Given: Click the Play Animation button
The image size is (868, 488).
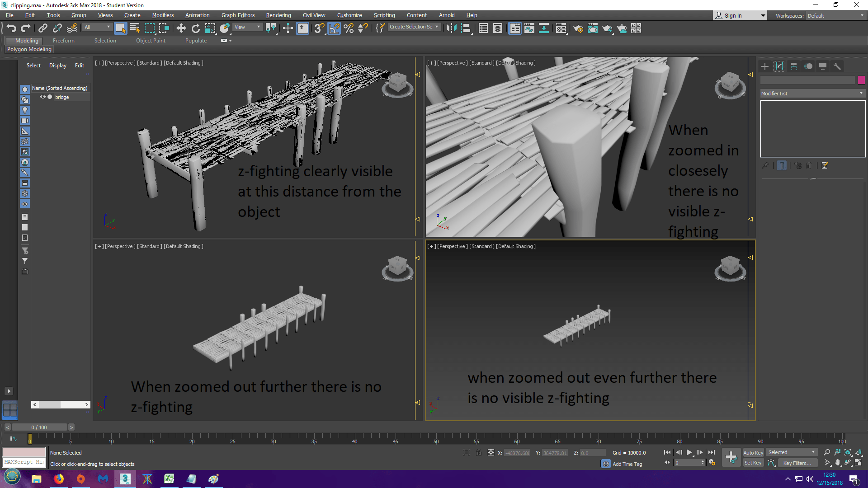Looking at the screenshot, I should tap(689, 452).
